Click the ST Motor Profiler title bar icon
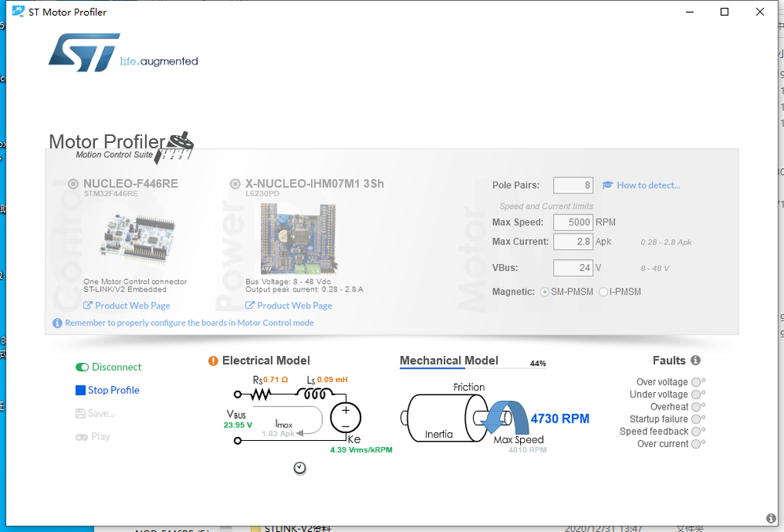Screen dimensions: 784x532 (18, 11)
